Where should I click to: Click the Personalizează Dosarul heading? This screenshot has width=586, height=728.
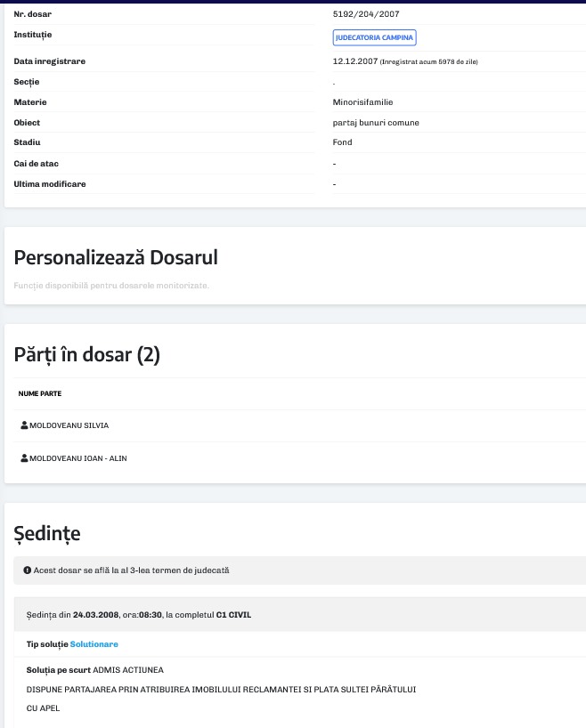click(116, 257)
